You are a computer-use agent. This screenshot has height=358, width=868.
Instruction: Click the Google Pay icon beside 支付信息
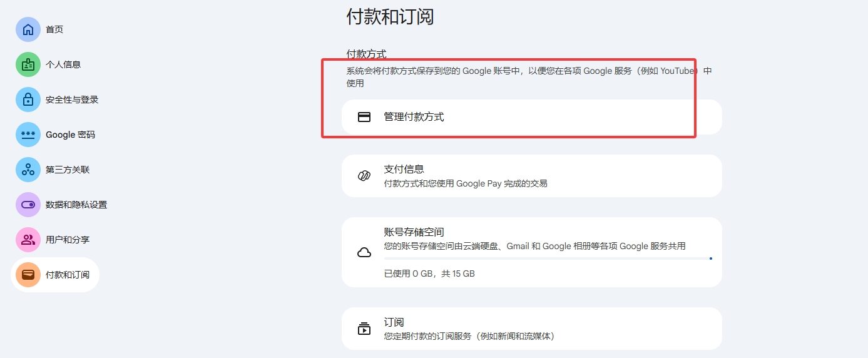364,176
